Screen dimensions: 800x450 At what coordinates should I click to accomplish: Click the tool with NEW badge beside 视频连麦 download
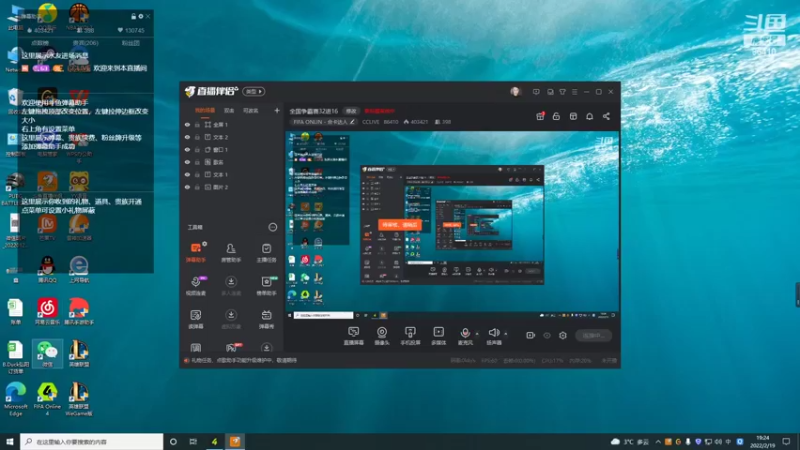pyautogui.click(x=266, y=286)
